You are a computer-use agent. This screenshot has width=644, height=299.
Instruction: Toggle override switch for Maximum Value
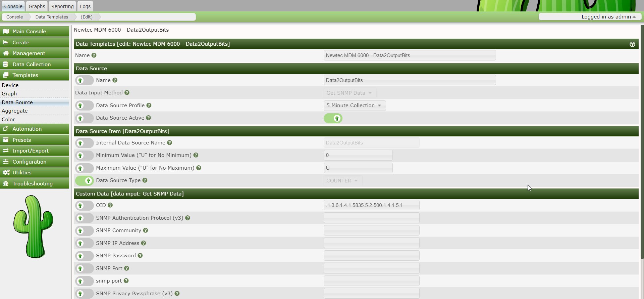85,168
